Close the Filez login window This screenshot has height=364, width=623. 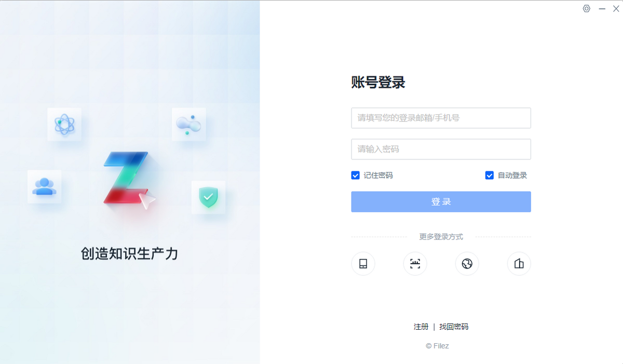pos(616,8)
